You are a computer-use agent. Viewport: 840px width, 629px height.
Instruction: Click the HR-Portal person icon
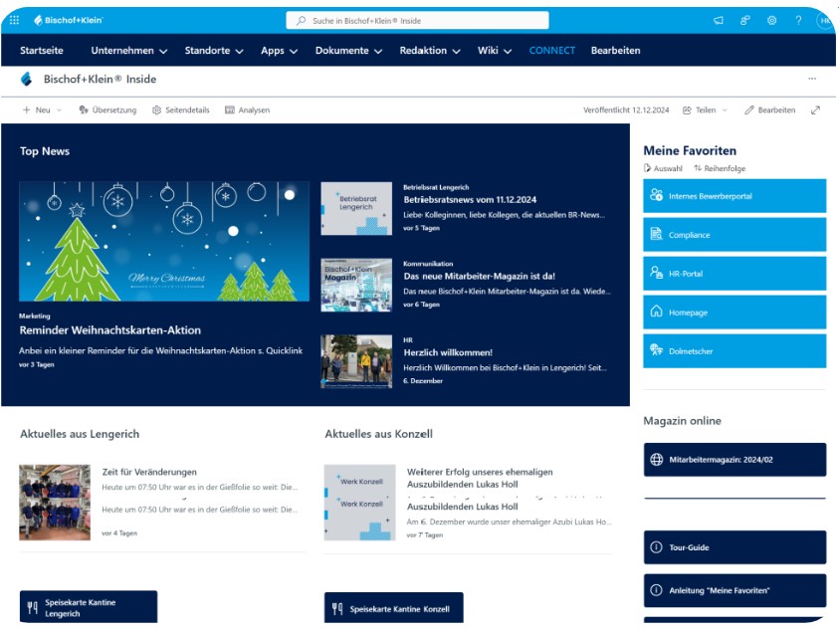click(656, 272)
